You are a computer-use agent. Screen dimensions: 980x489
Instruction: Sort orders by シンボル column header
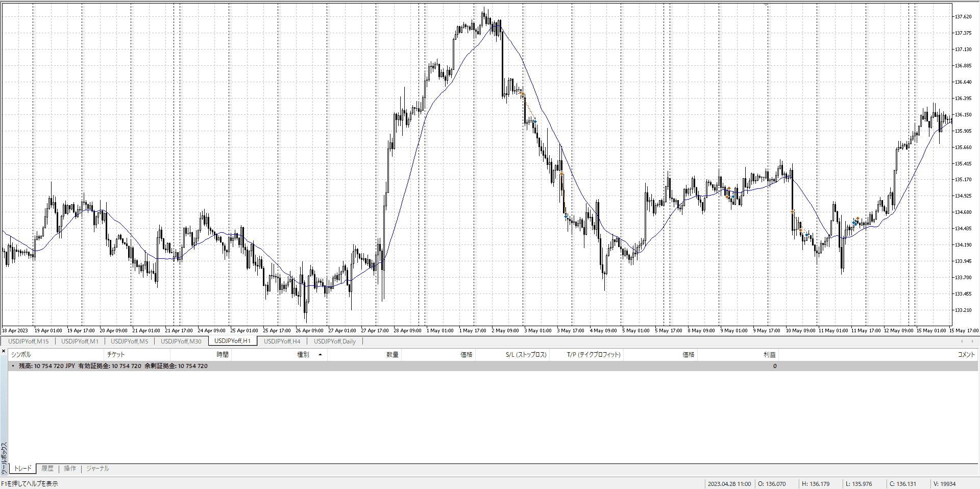pos(21,355)
